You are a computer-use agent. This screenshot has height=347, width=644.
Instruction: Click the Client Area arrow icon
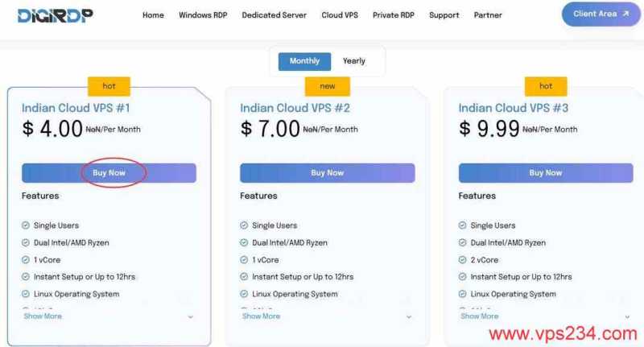(x=625, y=14)
